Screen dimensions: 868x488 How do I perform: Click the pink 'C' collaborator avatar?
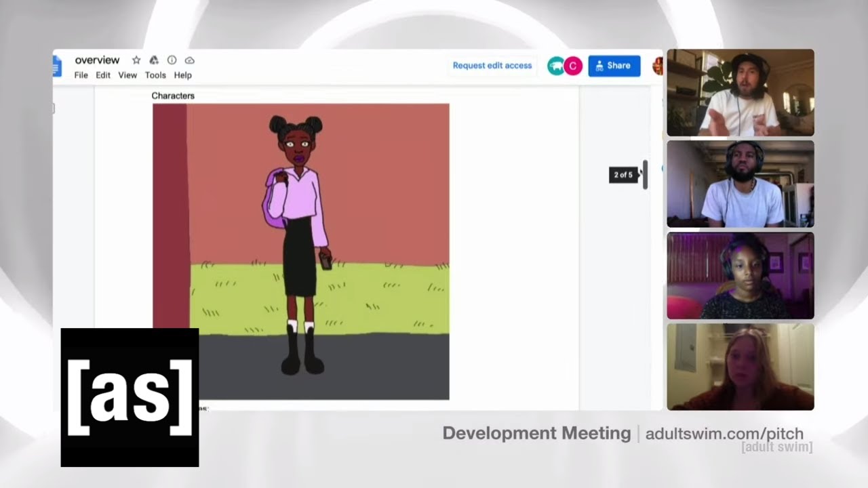click(x=573, y=66)
